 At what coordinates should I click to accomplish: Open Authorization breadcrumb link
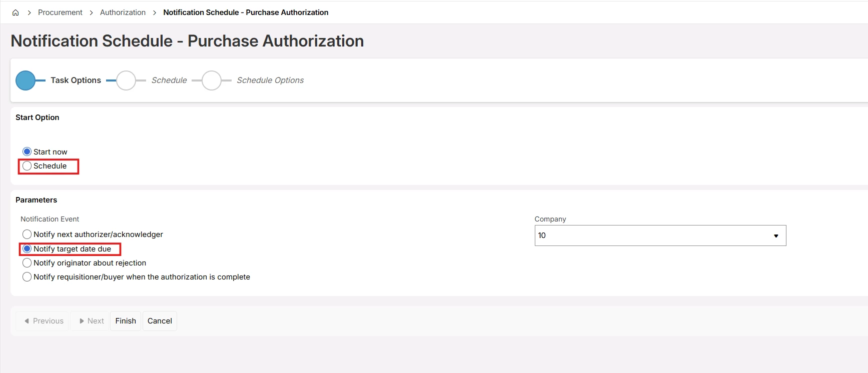(x=123, y=12)
